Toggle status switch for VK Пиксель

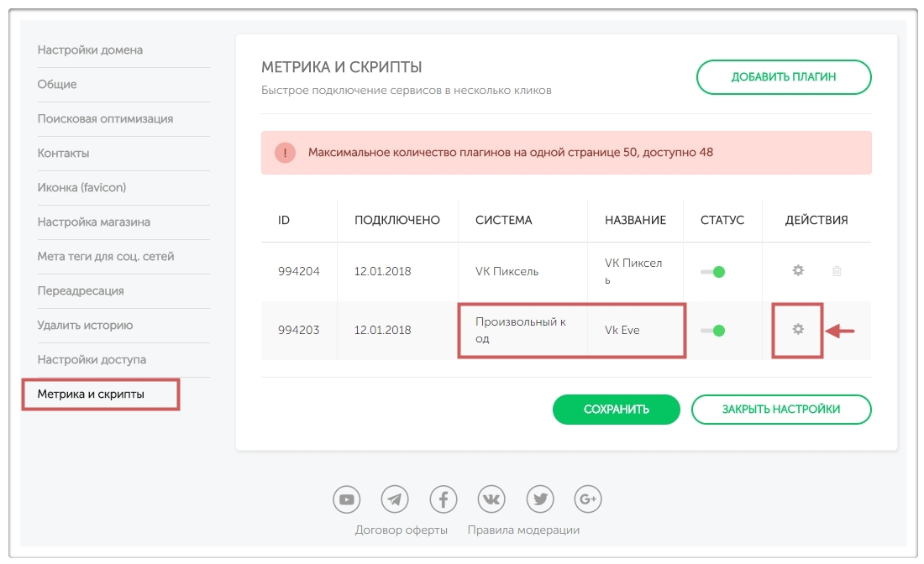click(x=713, y=271)
